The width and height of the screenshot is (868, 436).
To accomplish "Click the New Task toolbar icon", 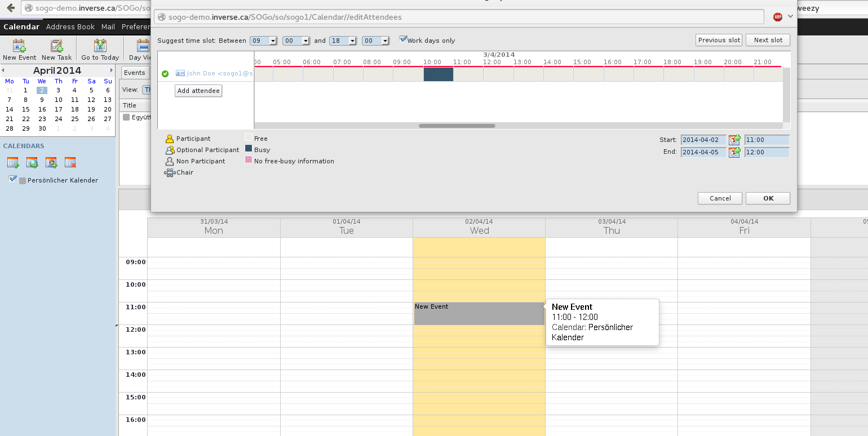I will [56, 46].
